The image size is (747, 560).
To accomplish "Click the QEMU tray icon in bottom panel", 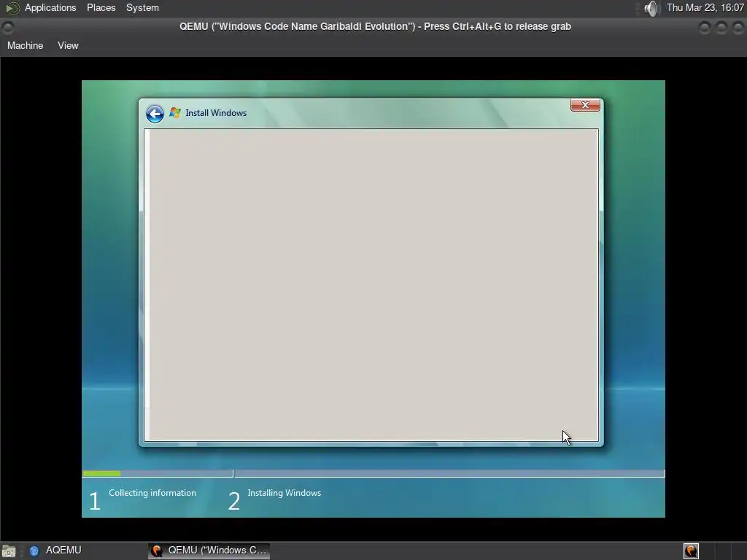I will coord(691,551).
